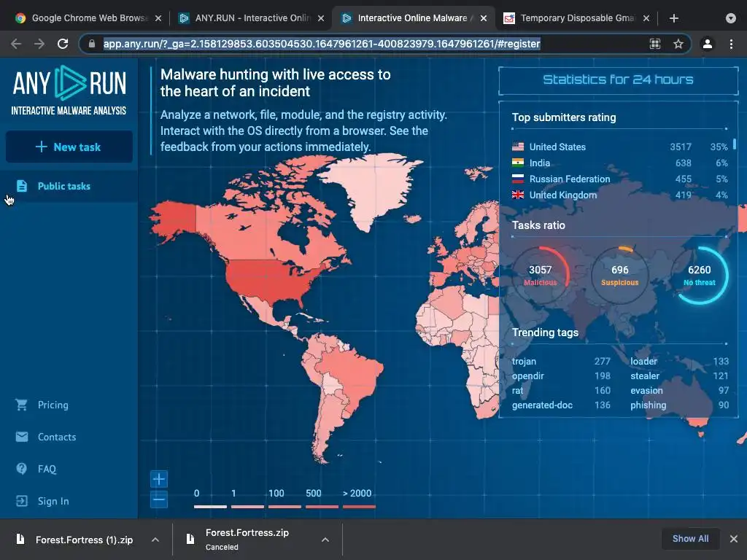747x560 pixels.
Task: Click the Pricing shopping cart icon
Action: click(x=21, y=405)
